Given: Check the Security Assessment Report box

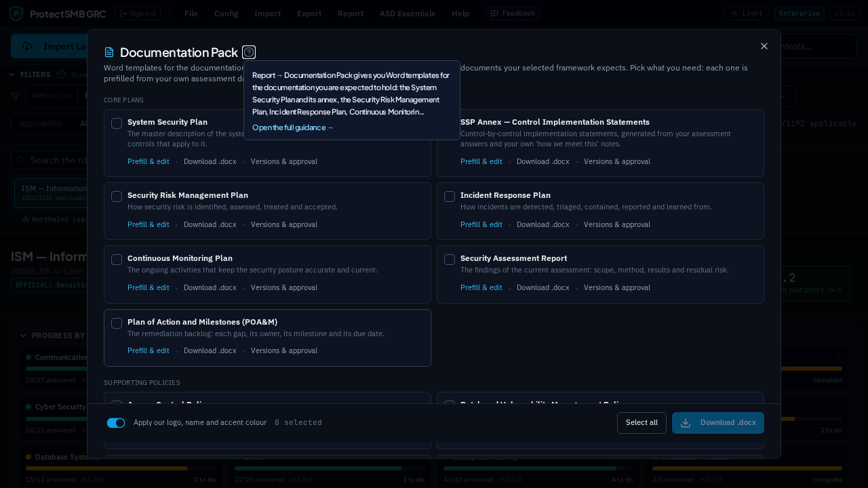Looking at the screenshot, I should pyautogui.click(x=450, y=260).
